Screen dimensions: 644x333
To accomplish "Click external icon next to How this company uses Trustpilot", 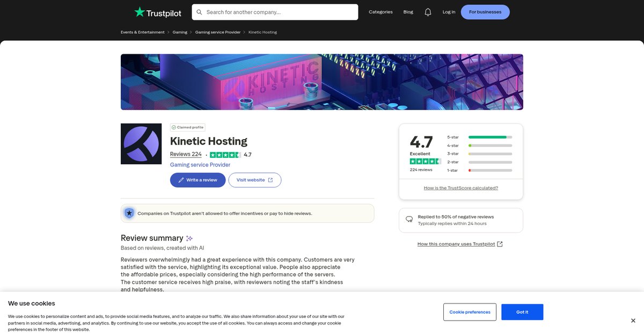I will (x=500, y=244).
